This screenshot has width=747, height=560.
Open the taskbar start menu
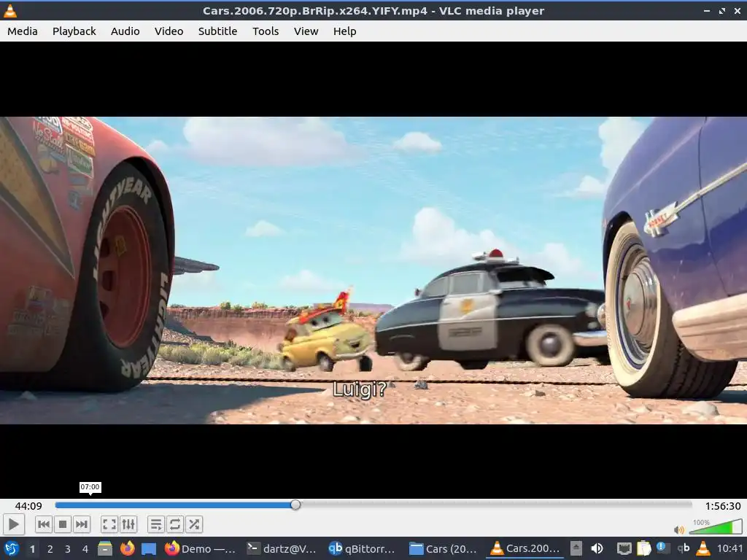(12, 548)
